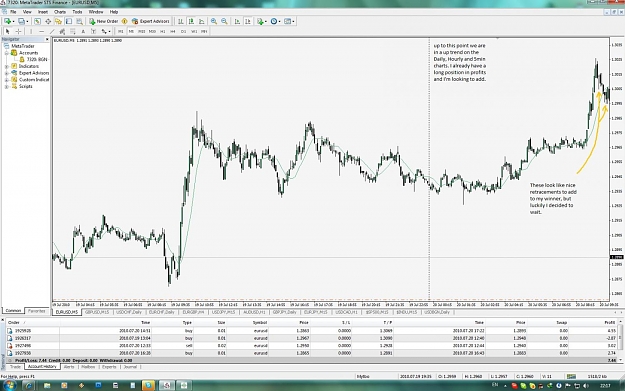The width and height of the screenshot is (625, 391).
Task: Open the Insert menu
Action: tap(43, 12)
